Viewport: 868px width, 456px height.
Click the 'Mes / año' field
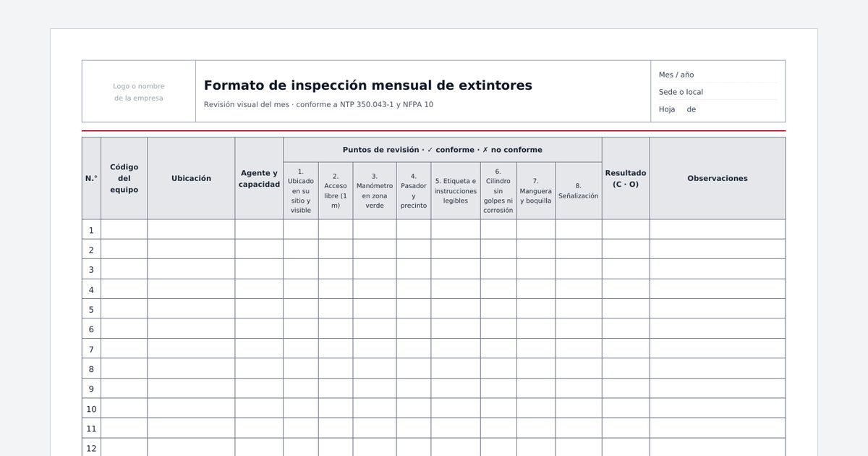718,75
